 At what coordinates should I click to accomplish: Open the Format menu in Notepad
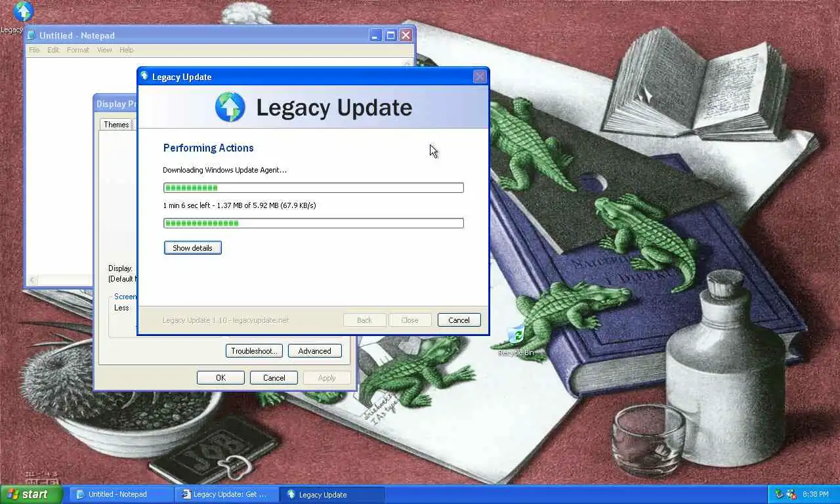(x=78, y=50)
